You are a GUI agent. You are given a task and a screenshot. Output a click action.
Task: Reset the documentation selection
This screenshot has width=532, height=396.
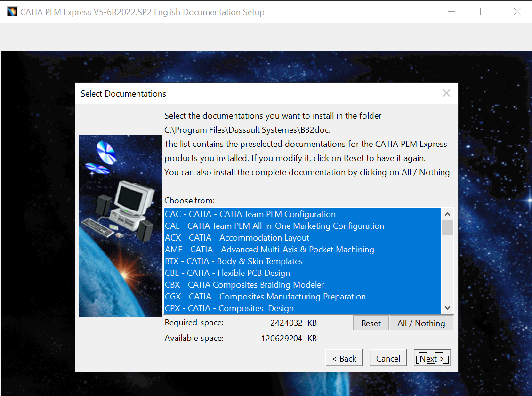pos(371,323)
